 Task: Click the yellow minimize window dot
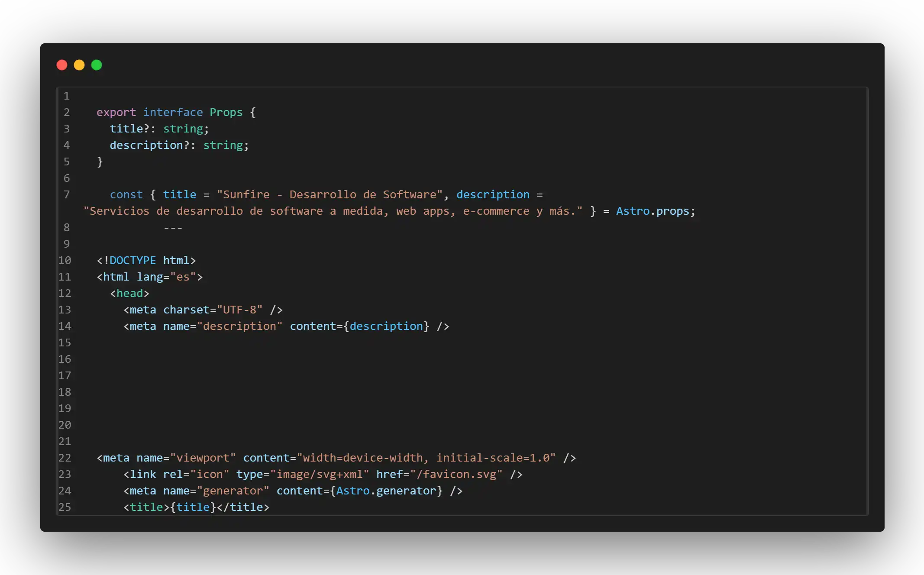pos(79,65)
